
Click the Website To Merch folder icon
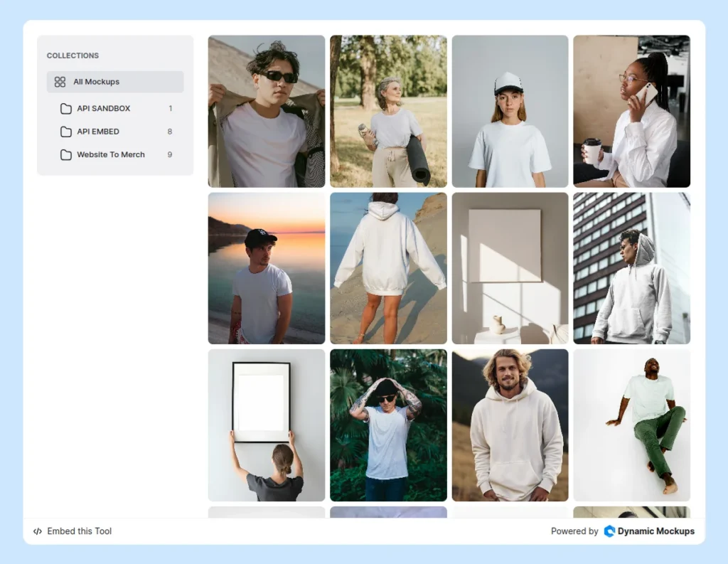(66, 155)
